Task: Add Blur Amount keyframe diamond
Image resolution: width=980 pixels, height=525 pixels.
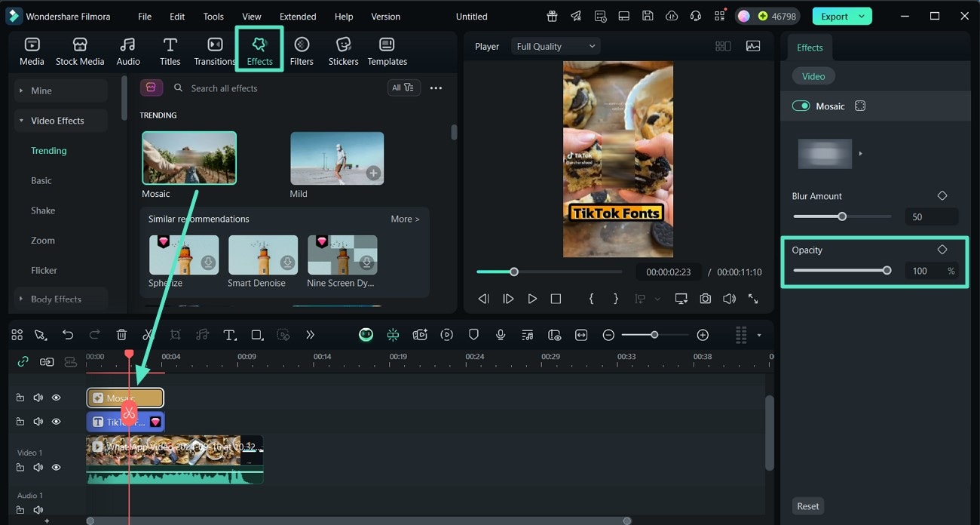Action: click(x=942, y=195)
